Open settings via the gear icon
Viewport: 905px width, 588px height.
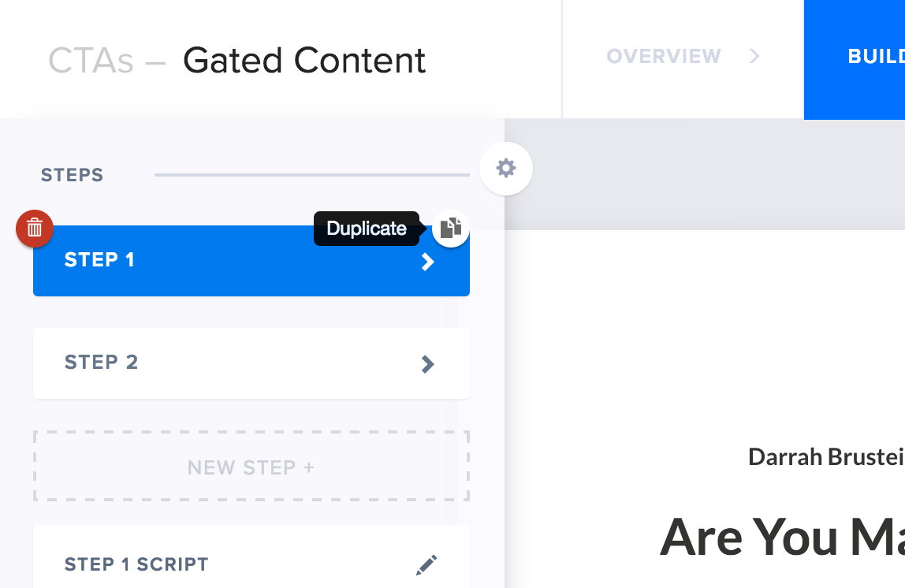(x=506, y=168)
